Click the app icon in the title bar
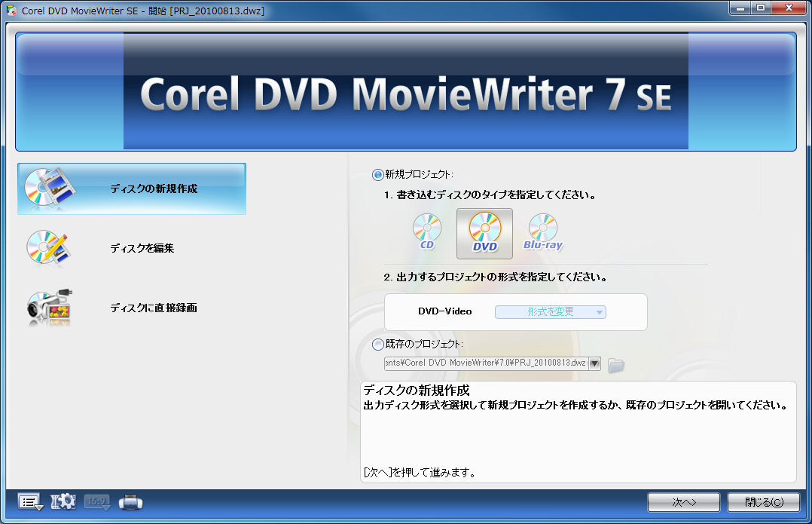Screen dimensions: 812x524 pyautogui.click(x=11, y=11)
